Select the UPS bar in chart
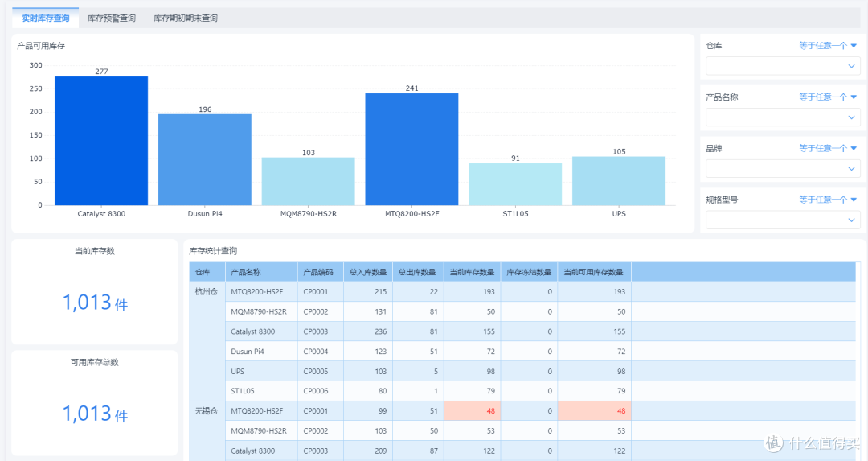868x461 pixels. tap(619, 181)
